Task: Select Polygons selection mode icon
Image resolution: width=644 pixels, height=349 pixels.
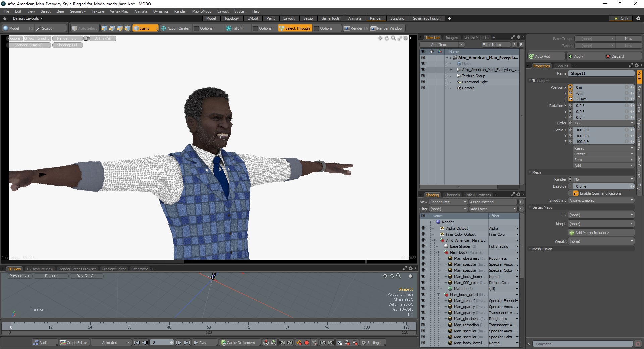Action: coord(120,28)
